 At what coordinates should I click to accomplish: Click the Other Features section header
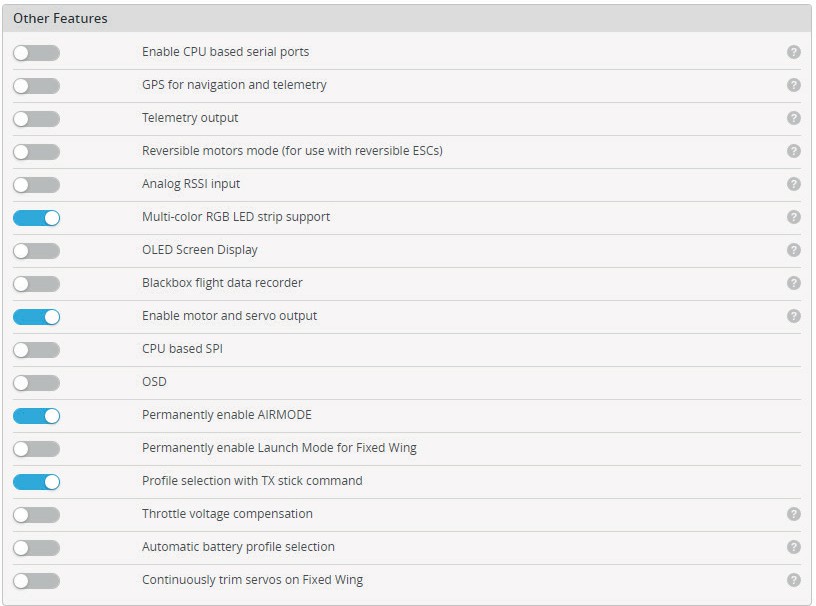point(60,18)
